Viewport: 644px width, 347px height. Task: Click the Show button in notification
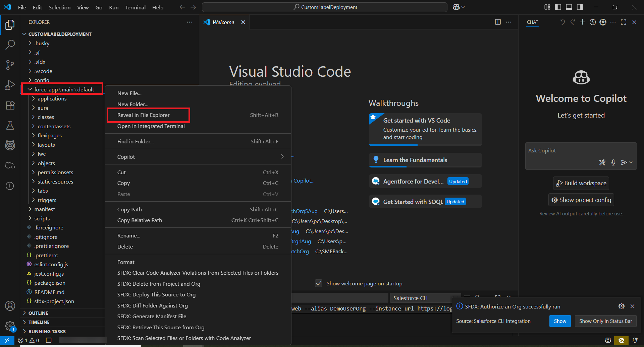pyautogui.click(x=560, y=321)
